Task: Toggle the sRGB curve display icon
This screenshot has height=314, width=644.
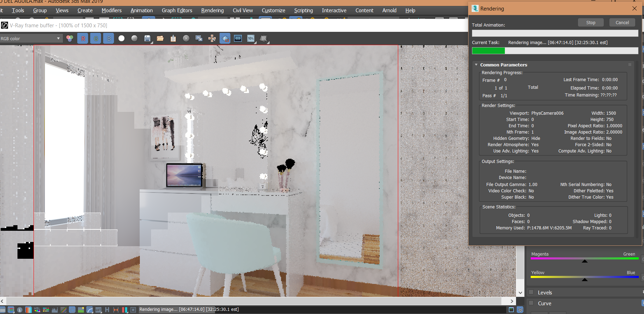Action: [90, 309]
